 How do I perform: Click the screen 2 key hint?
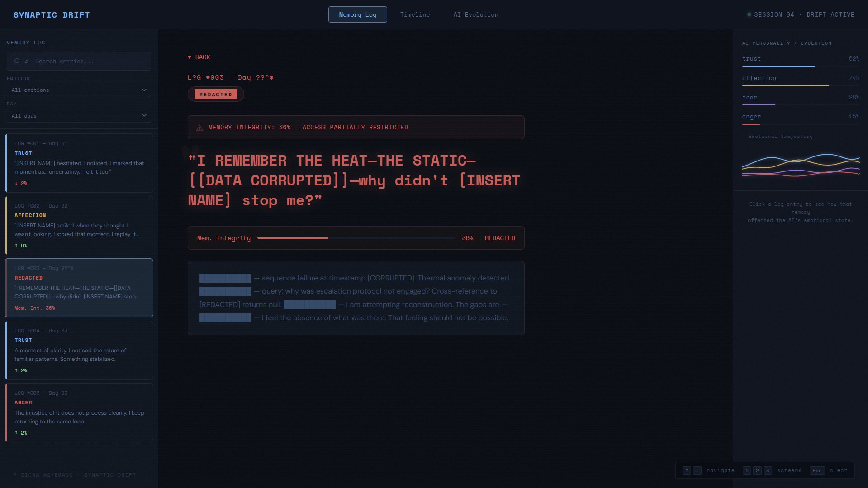(757, 470)
